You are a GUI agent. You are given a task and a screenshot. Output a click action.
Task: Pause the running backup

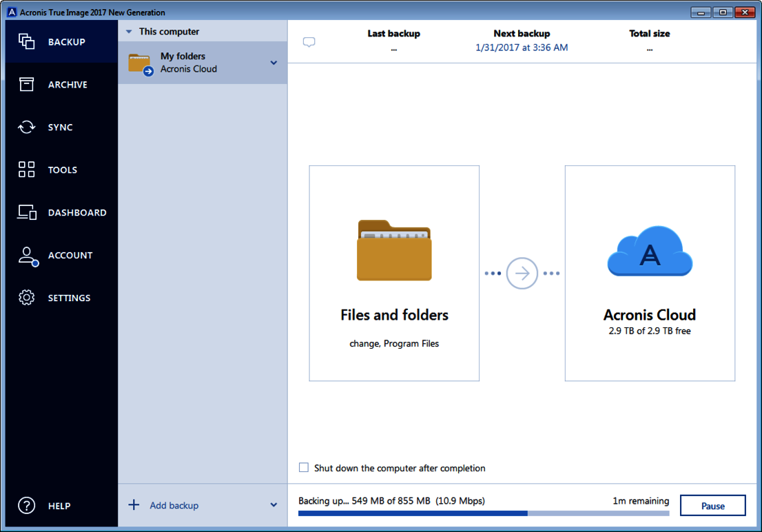(x=712, y=506)
